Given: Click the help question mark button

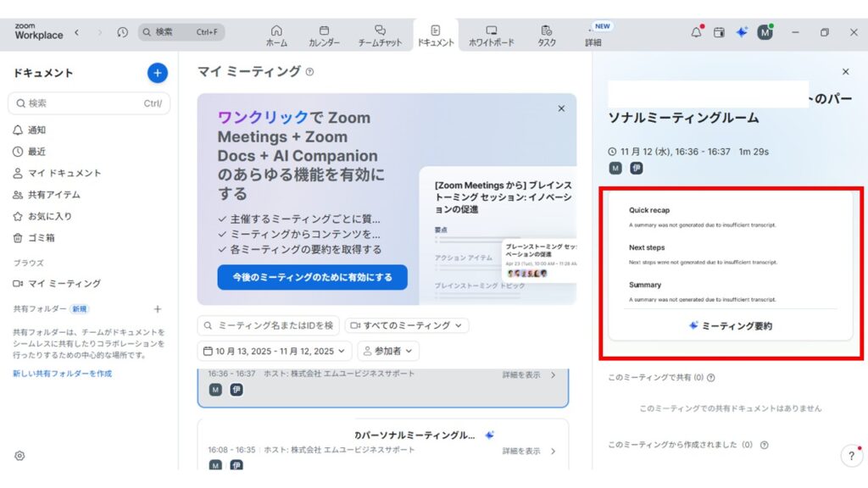Looking at the screenshot, I should point(851,456).
